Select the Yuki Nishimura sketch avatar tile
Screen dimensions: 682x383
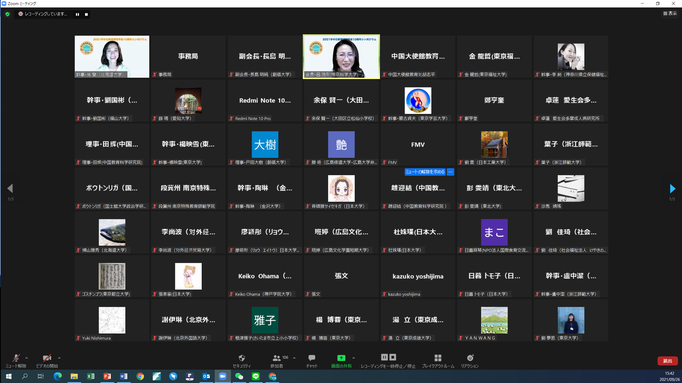[x=112, y=320]
